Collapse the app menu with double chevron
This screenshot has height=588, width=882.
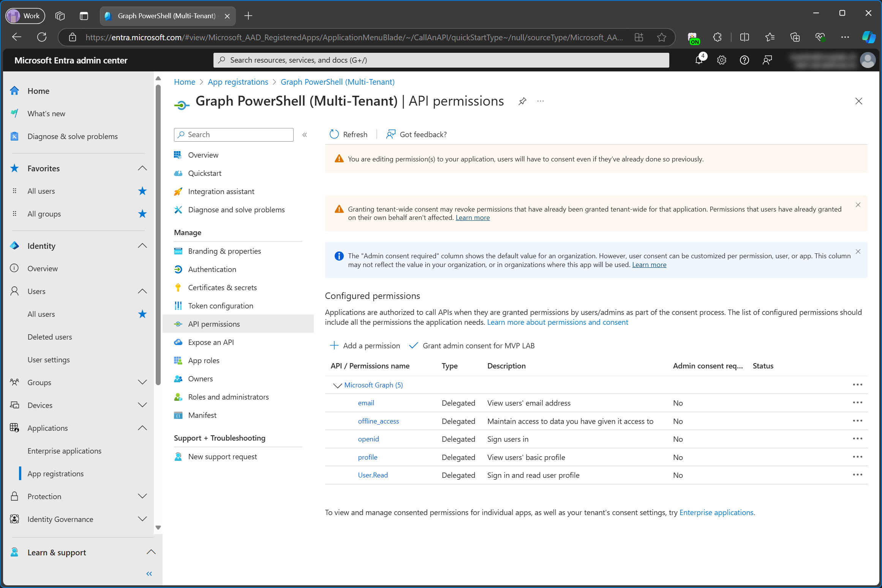(x=305, y=135)
